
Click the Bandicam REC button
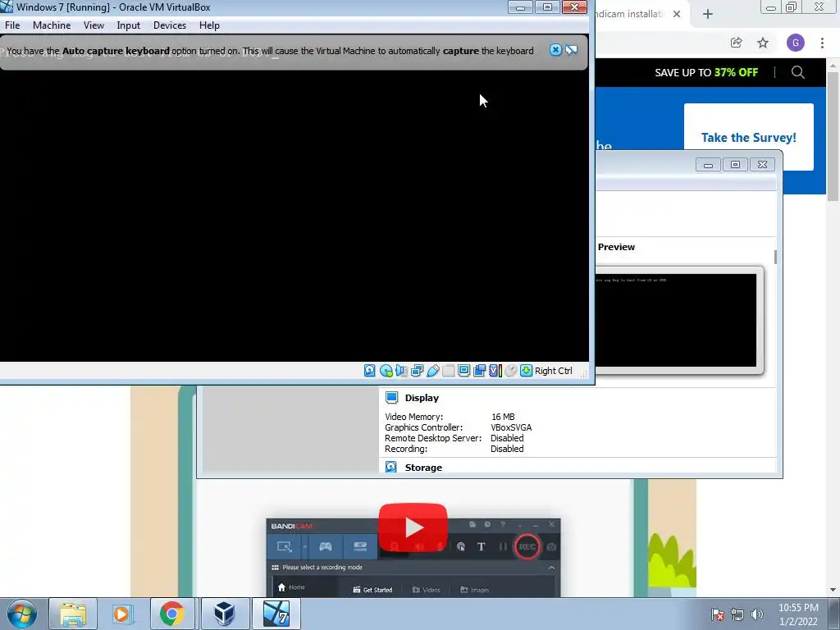[x=527, y=546]
